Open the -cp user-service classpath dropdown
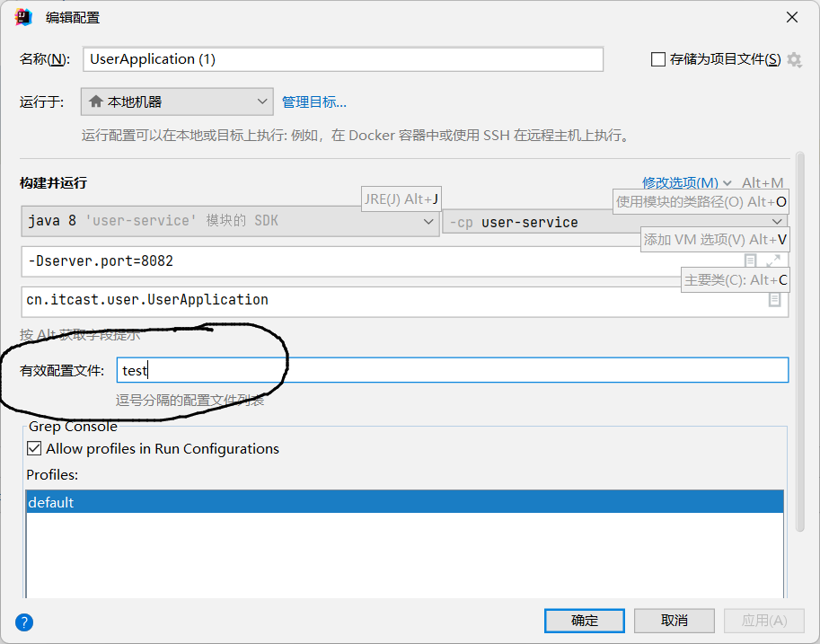 [x=615, y=223]
